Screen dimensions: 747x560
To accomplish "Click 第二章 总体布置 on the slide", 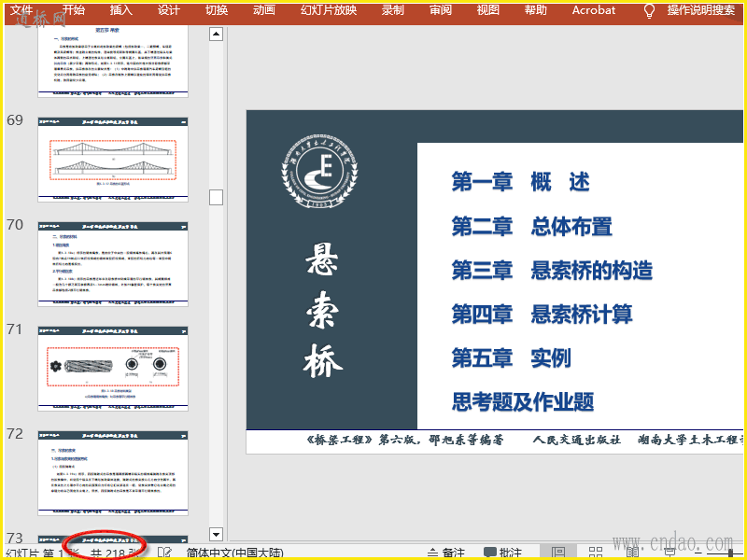I will [531, 226].
